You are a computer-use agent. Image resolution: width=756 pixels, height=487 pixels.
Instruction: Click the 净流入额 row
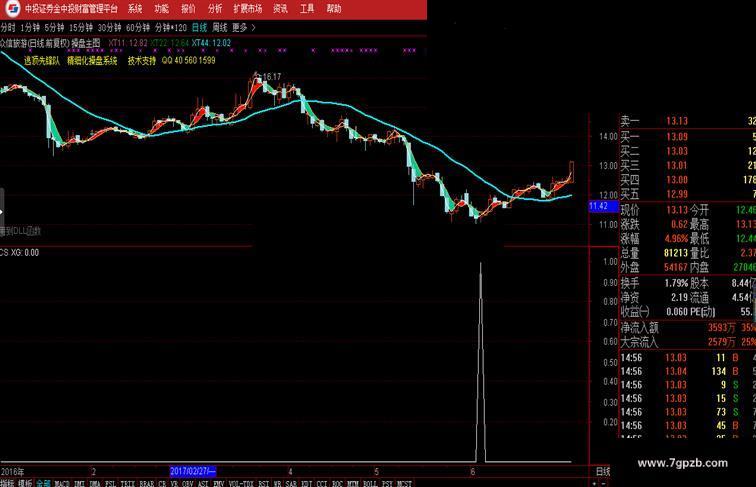coord(688,328)
